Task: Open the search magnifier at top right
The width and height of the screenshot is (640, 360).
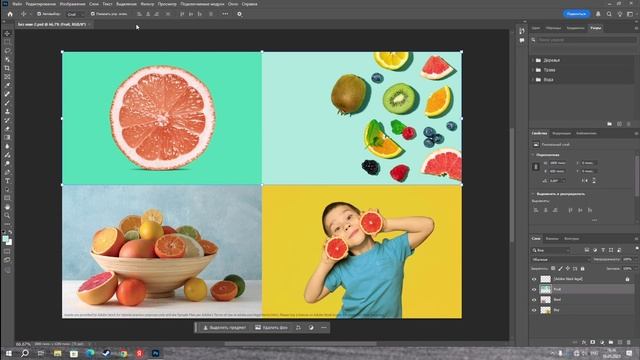Action: 609,14
